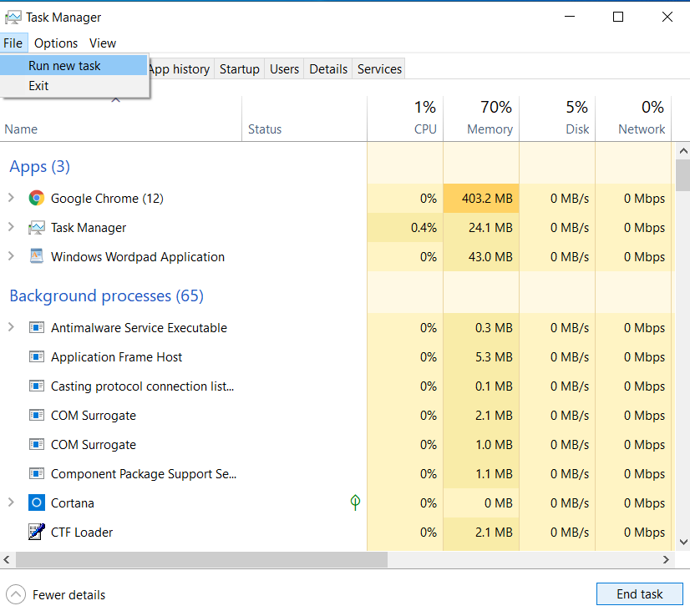
Task: Click Chrome's 403.2 MB memory cell
Action: point(481,198)
